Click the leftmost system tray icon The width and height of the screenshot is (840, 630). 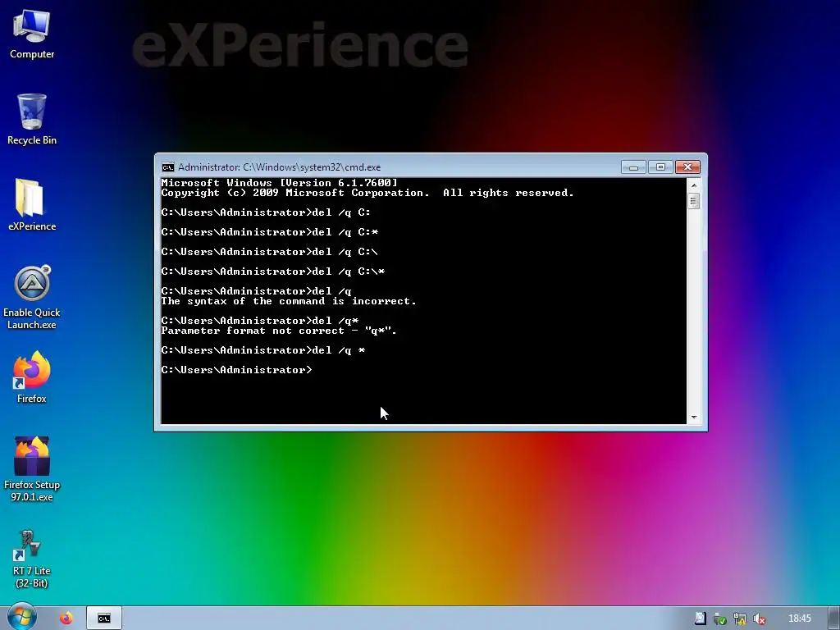point(701,619)
